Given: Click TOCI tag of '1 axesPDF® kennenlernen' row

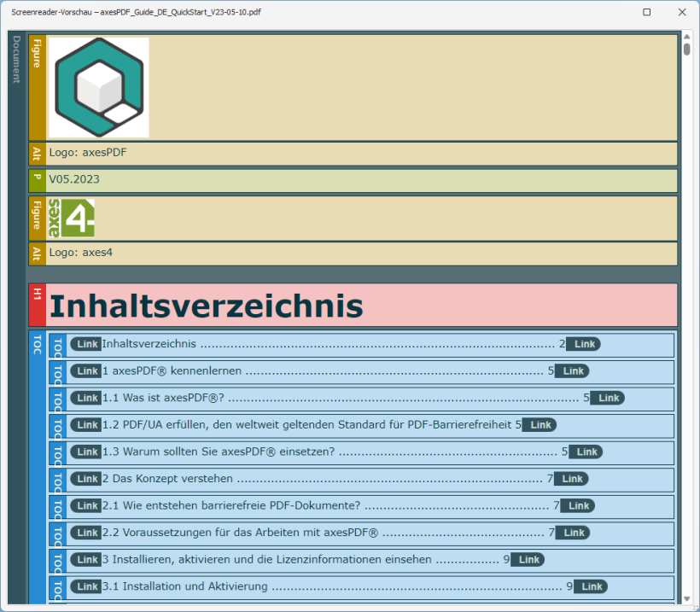Looking at the screenshot, I should point(58,372).
